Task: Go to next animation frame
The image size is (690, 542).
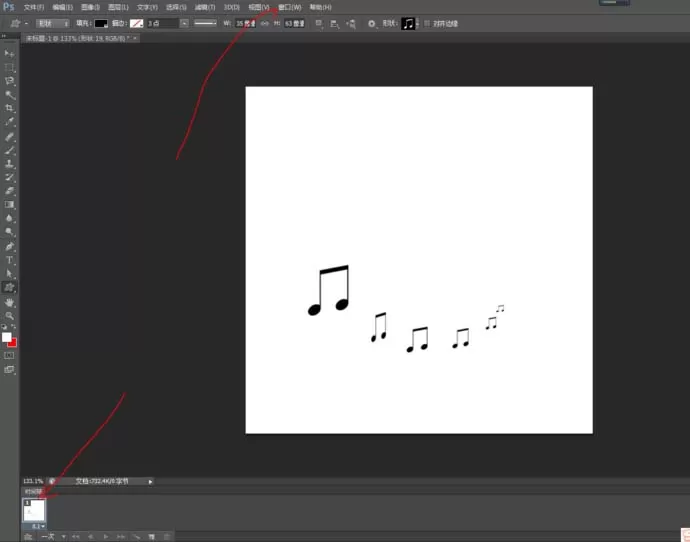Action: point(121,537)
